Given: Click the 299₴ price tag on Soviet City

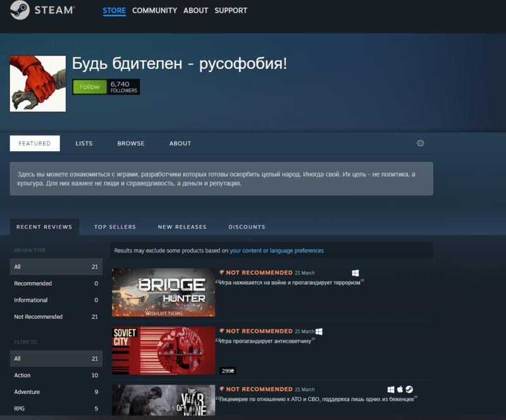Looking at the screenshot, I should pyautogui.click(x=228, y=371).
